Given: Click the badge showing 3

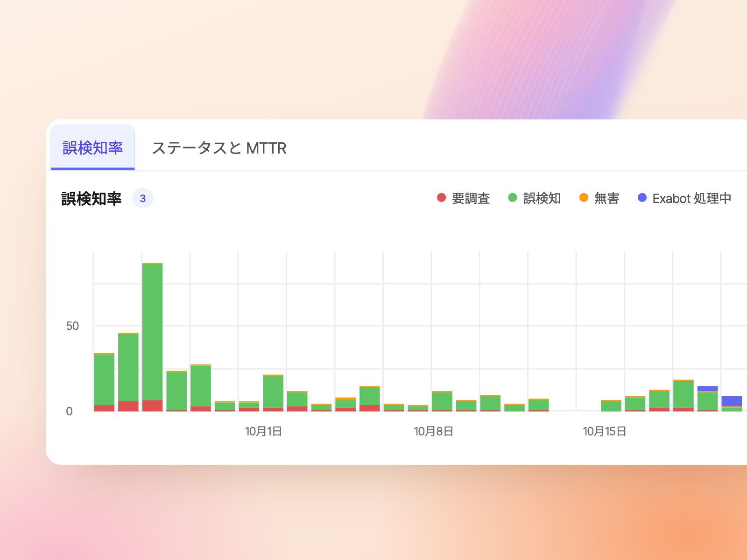Looking at the screenshot, I should coord(143,198).
